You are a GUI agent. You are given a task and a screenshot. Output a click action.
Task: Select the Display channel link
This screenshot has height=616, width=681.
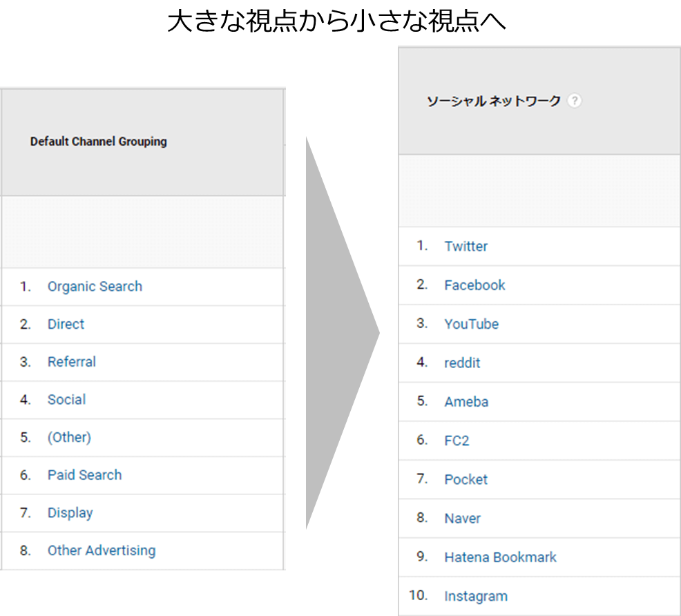click(x=70, y=512)
